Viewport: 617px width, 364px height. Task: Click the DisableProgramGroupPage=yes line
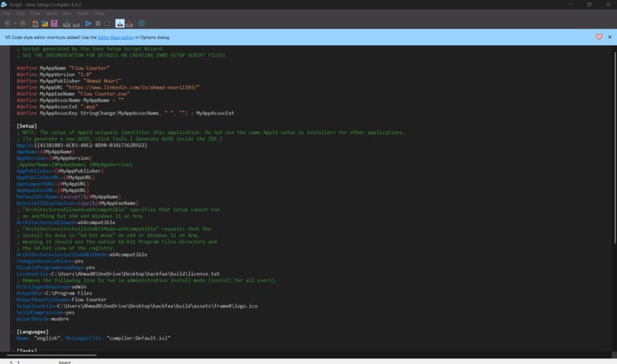pos(56,268)
